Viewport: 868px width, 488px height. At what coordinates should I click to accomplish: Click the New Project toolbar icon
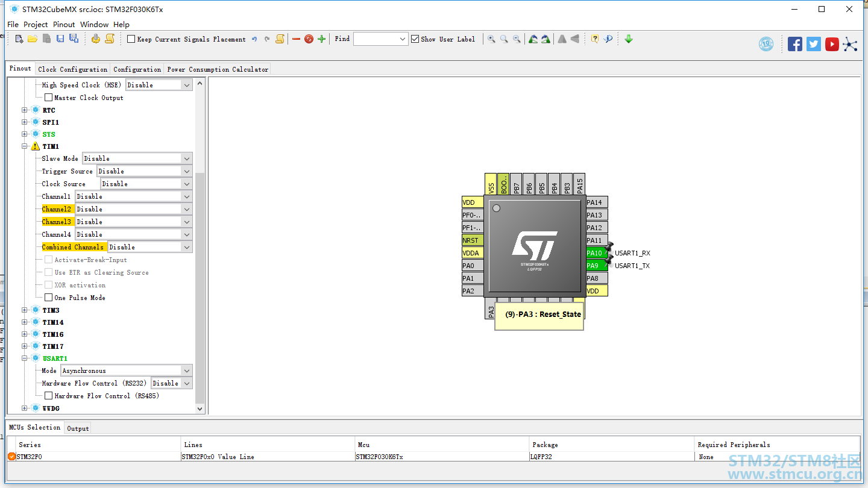19,39
